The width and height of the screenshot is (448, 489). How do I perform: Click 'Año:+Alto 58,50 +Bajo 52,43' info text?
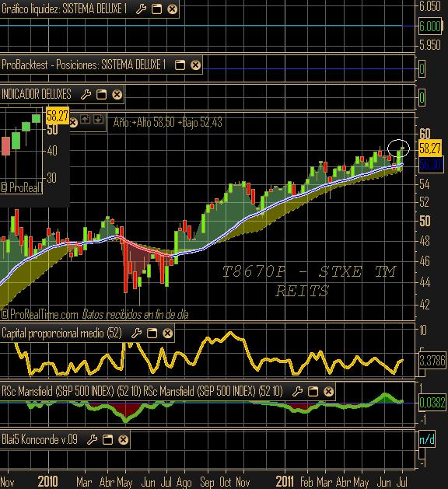point(168,122)
